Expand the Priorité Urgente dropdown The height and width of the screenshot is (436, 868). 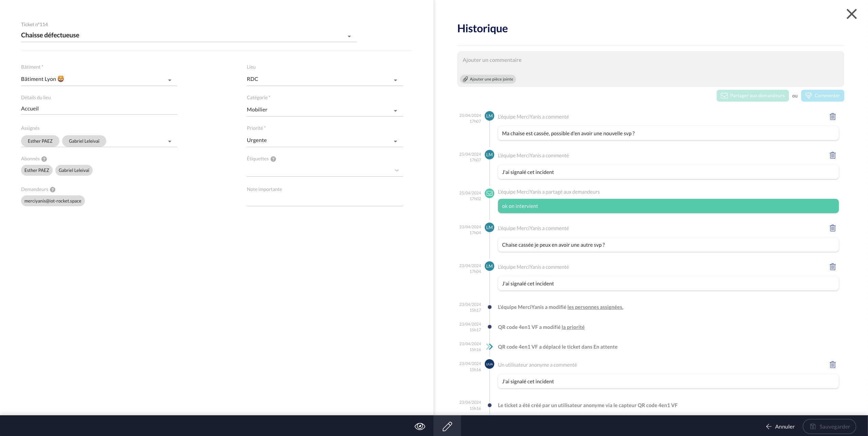(x=395, y=141)
